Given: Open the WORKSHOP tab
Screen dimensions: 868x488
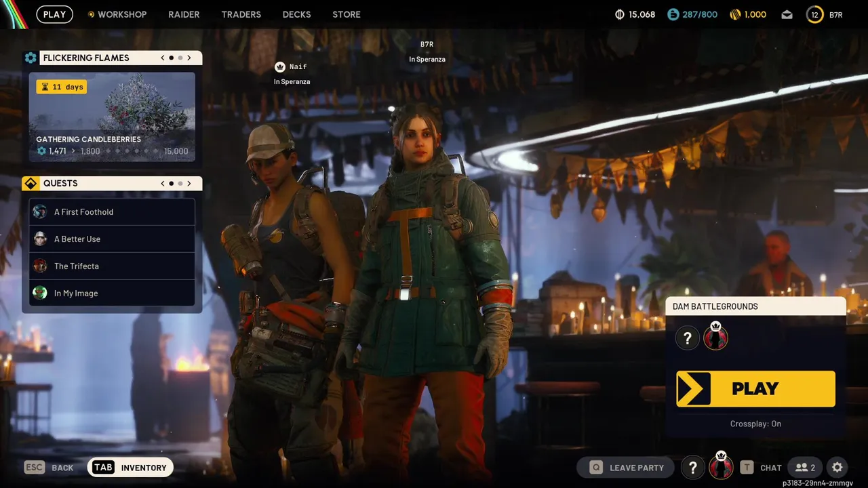Looking at the screenshot, I should [117, 14].
